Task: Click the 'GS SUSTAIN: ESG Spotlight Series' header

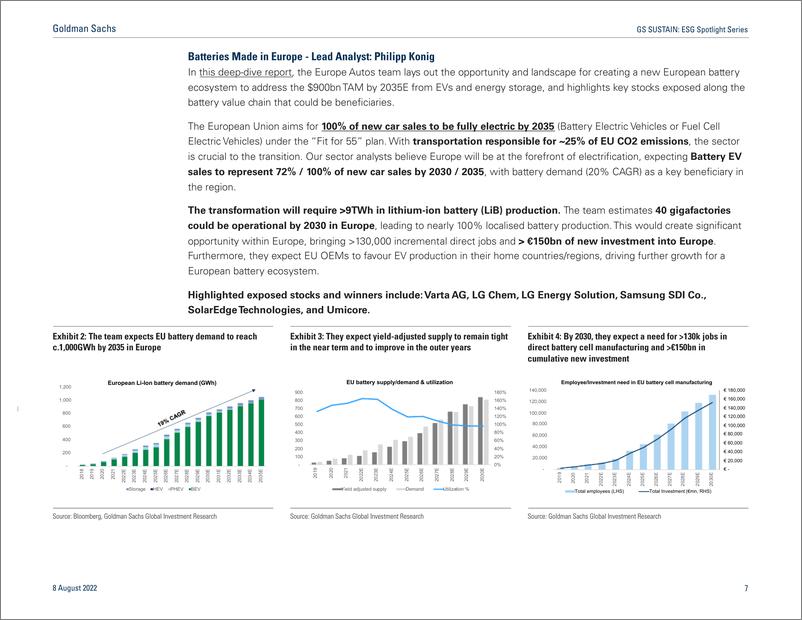Action: (x=692, y=30)
